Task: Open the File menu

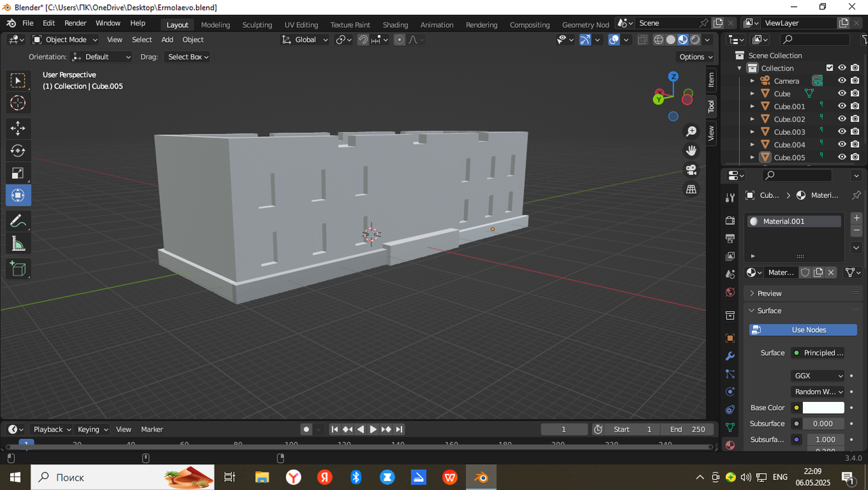Action: coord(28,23)
